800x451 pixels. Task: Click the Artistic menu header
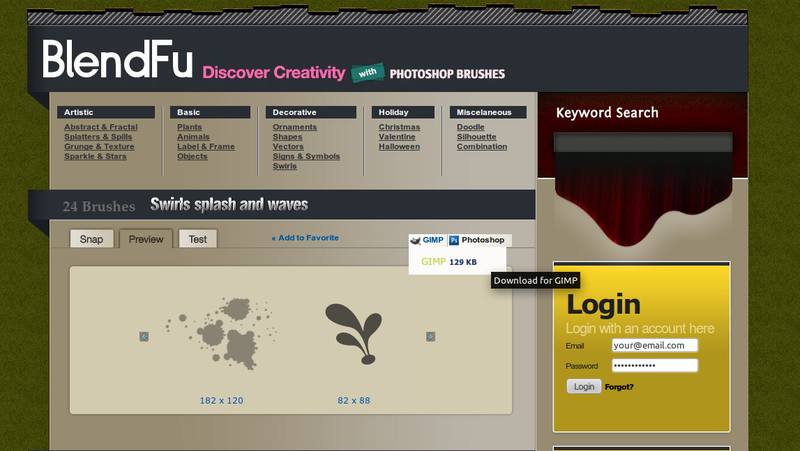[106, 112]
